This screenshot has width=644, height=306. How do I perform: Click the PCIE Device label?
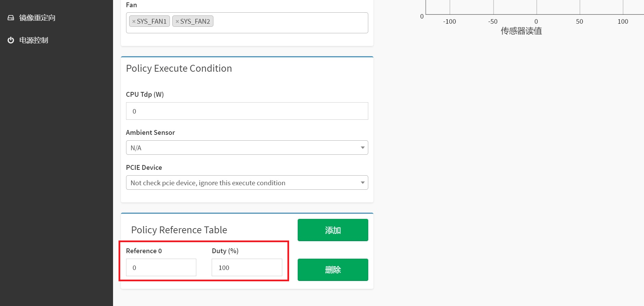click(x=144, y=167)
